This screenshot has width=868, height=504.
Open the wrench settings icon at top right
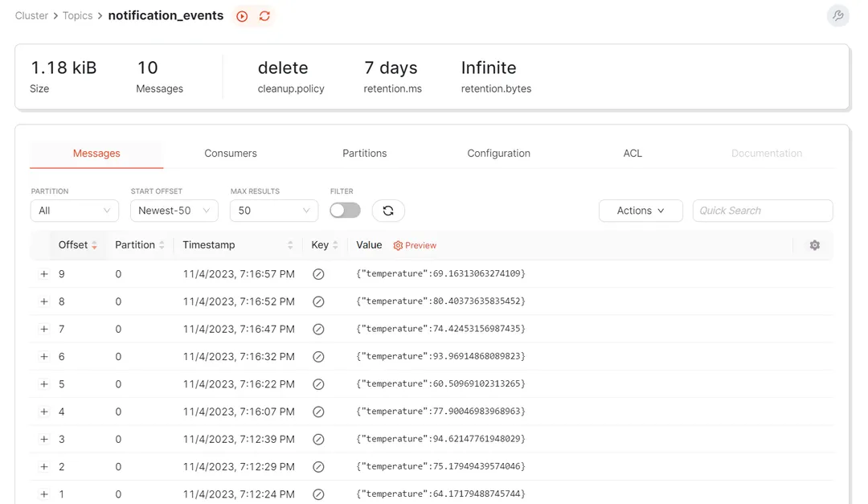837,15
